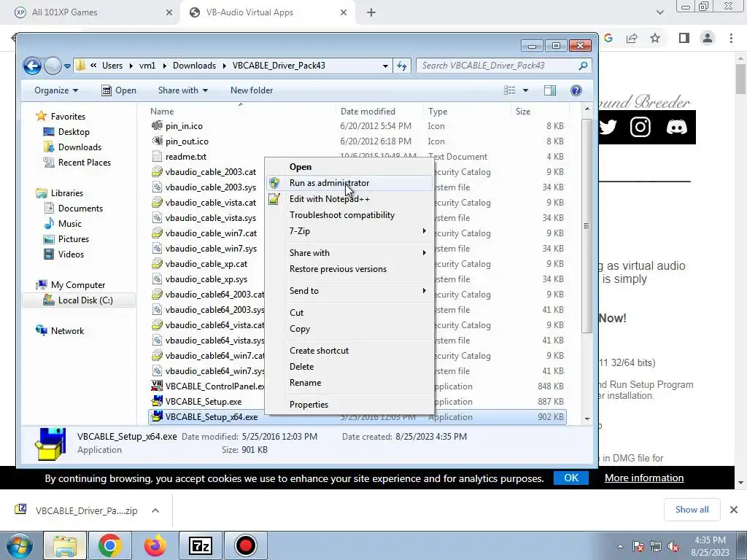747x560 pixels.
Task: Open the views options dropdown arrow
Action: pos(525,90)
